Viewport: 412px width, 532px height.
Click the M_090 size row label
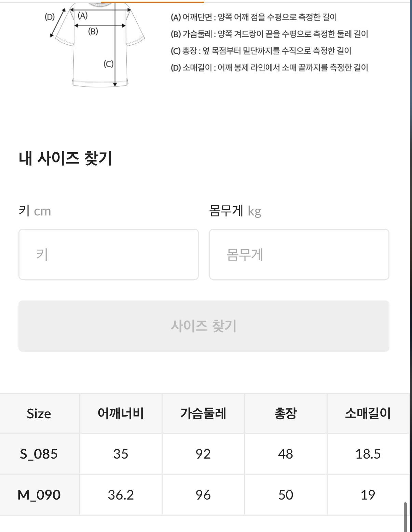[x=39, y=495]
